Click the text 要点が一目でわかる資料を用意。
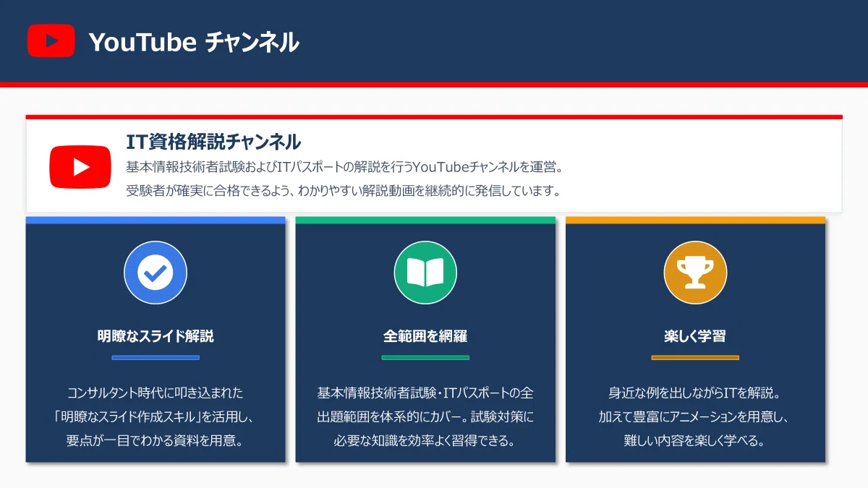This screenshot has width=868, height=488. pos(156,441)
